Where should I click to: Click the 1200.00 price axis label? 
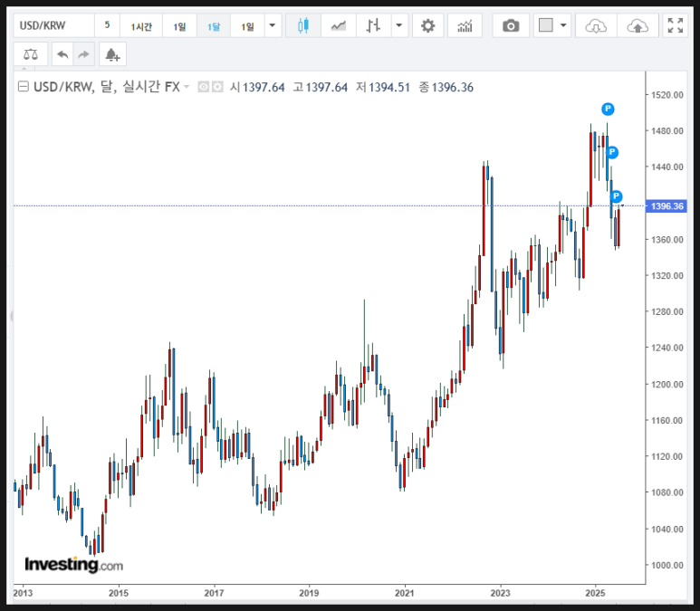click(667, 385)
